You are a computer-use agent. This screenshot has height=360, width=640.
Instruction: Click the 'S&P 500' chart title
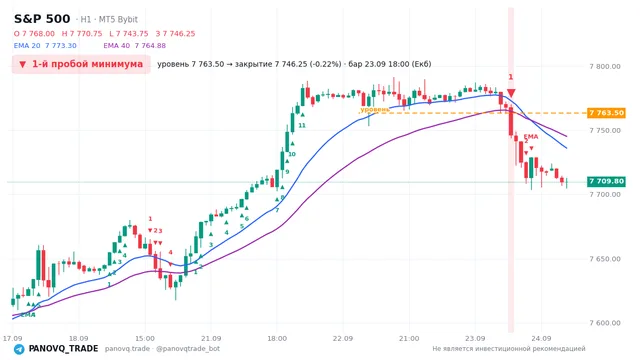tap(42, 19)
